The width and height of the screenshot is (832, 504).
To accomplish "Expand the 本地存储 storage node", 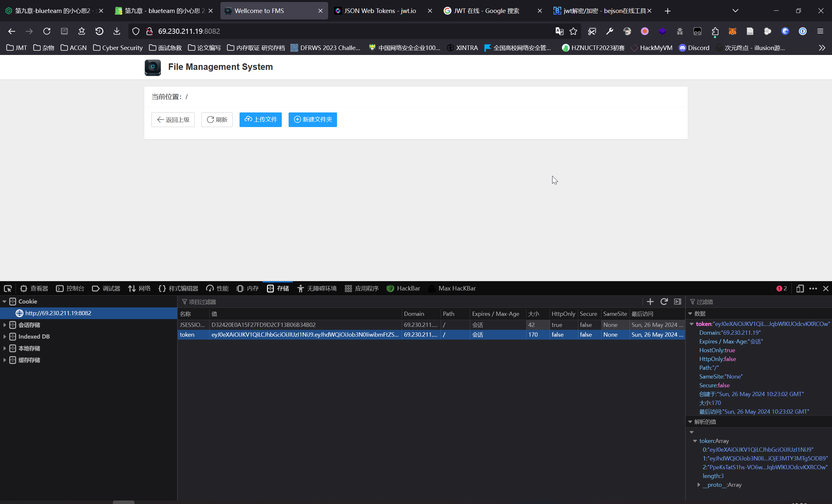I will 5,348.
